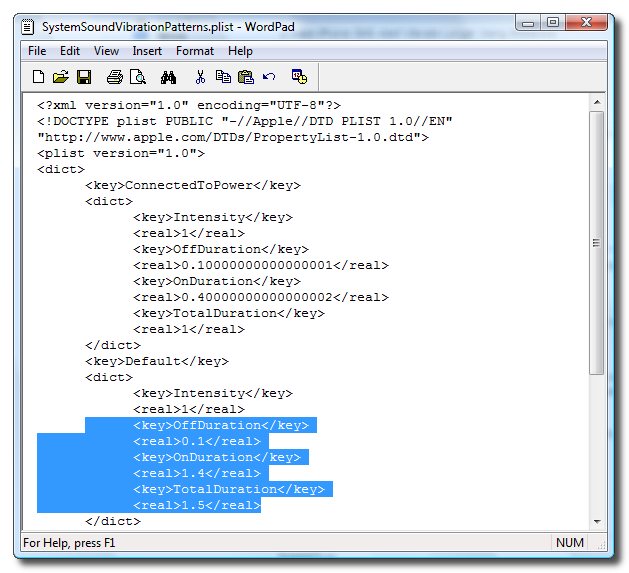This screenshot has width=629, height=573.
Task: Click the ConnectedToPower key line in the document
Action: [192, 185]
